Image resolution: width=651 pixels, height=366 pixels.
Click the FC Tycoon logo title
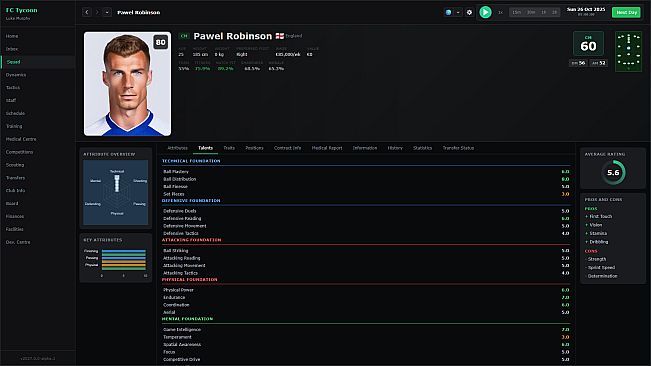click(22, 10)
